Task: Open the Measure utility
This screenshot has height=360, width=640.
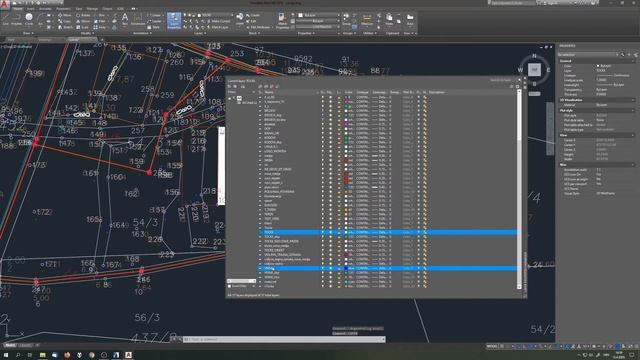Action: [x=367, y=19]
